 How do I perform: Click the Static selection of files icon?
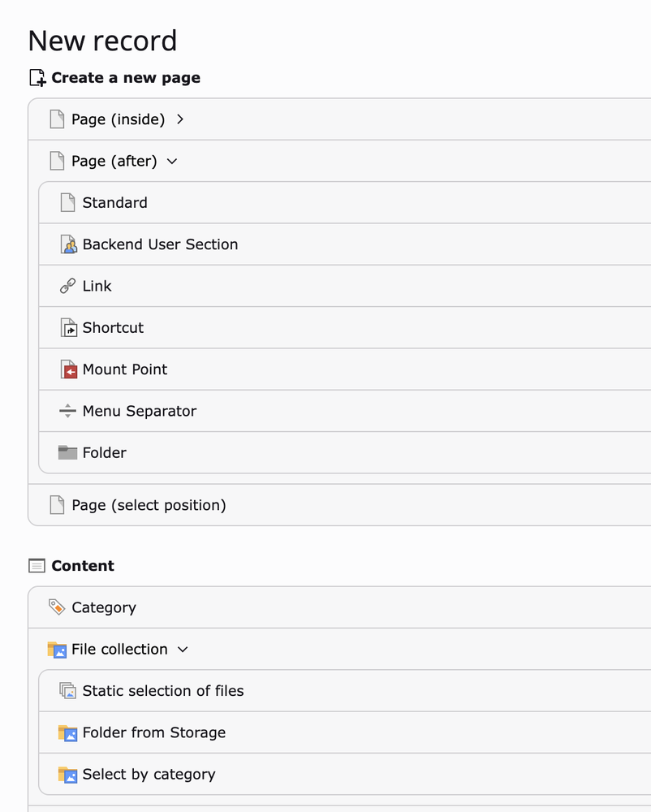pyautogui.click(x=68, y=691)
